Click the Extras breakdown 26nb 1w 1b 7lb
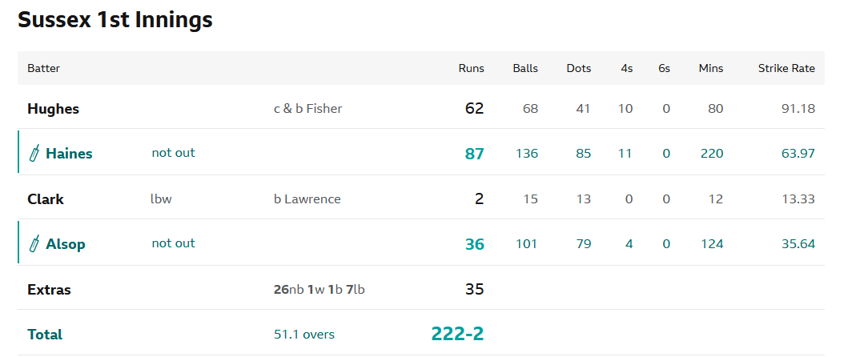This screenshot has height=357, width=868. click(x=319, y=289)
